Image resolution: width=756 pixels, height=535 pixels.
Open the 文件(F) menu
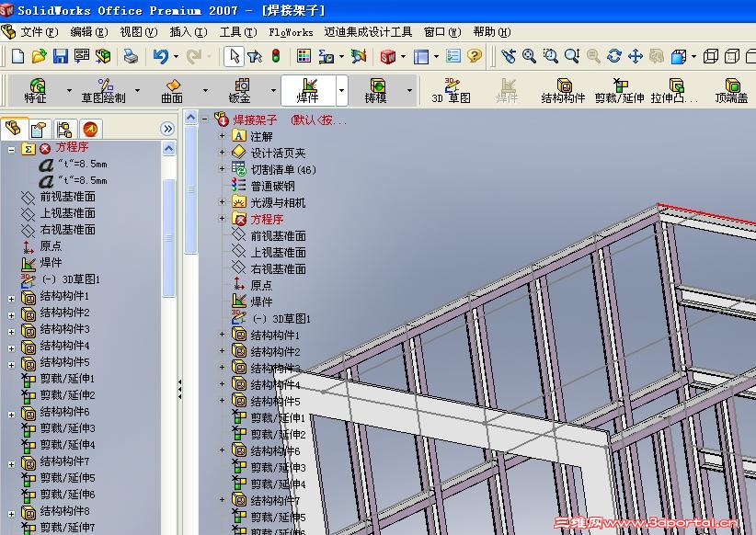click(39, 32)
